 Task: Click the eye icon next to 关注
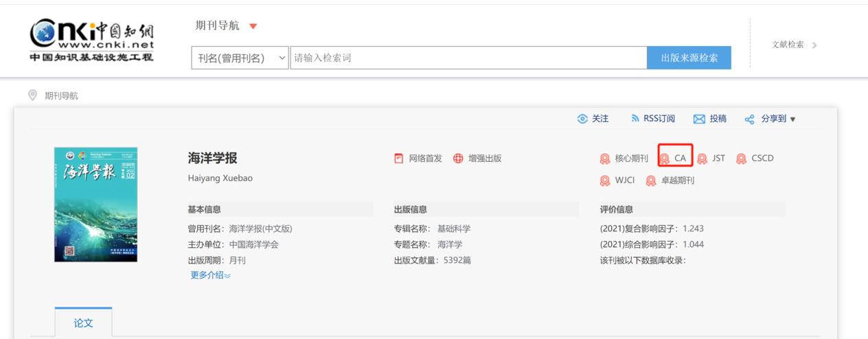pyautogui.click(x=582, y=119)
